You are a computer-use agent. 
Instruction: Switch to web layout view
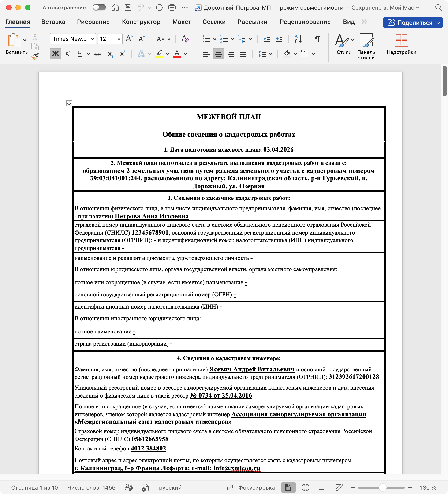[305, 488]
